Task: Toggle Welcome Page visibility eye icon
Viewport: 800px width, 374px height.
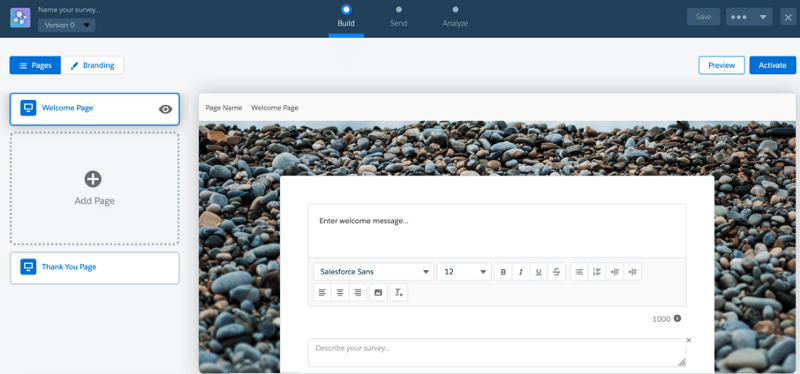Action: (x=165, y=109)
